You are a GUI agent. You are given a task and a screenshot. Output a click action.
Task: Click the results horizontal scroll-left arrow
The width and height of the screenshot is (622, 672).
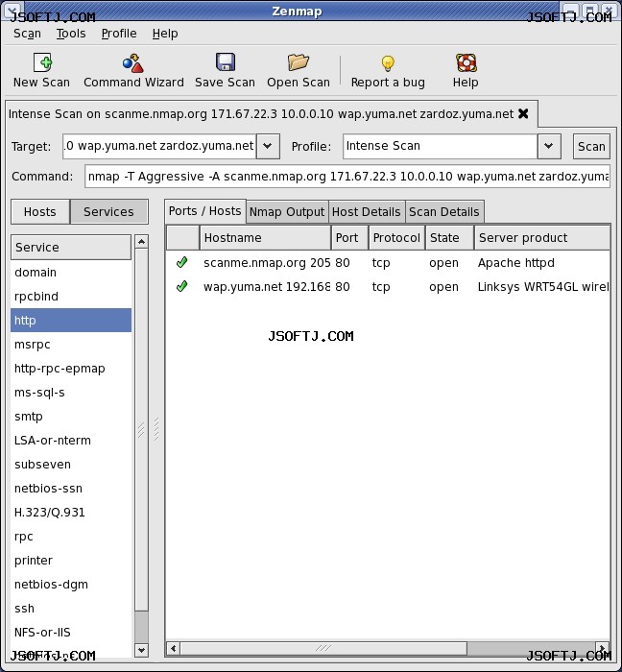(173, 648)
